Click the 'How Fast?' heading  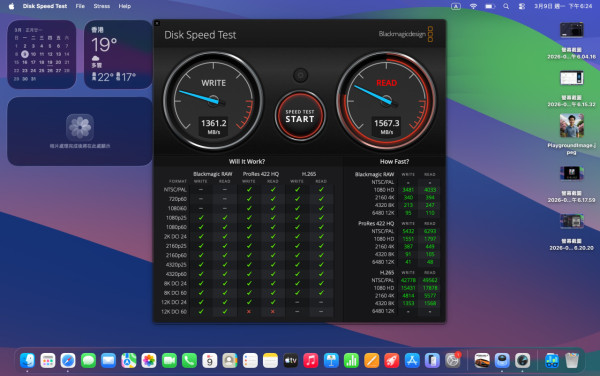pyautogui.click(x=394, y=161)
